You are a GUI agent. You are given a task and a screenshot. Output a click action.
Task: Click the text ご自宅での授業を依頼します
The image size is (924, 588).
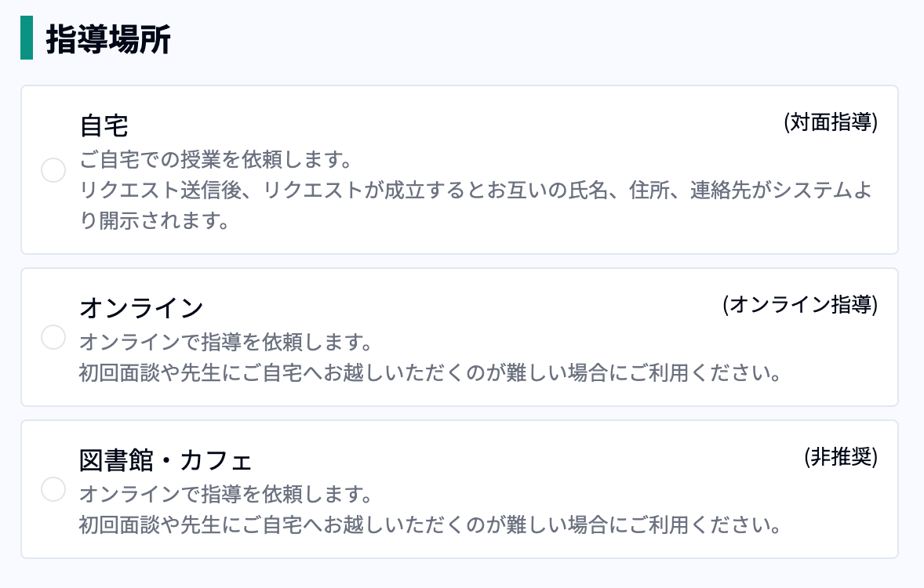(x=214, y=162)
